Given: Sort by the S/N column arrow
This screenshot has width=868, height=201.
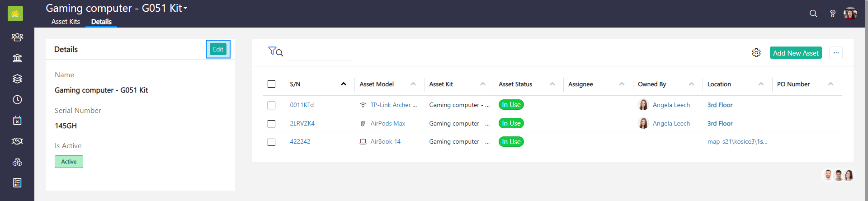Looking at the screenshot, I should [344, 84].
